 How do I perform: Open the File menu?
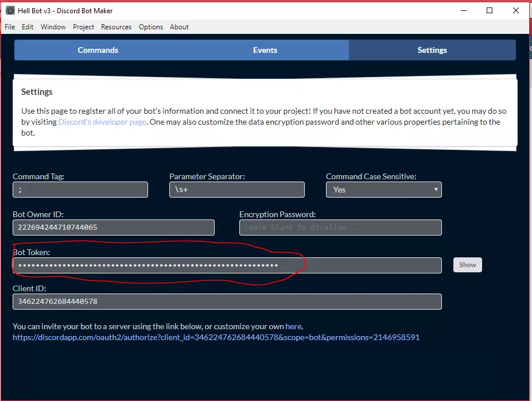(10, 27)
